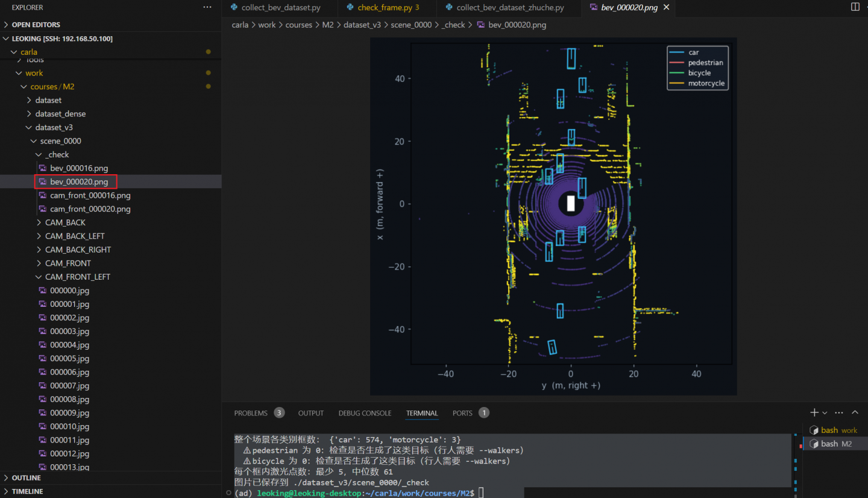
Task: Expand the OPEN EDITORS section
Action: pyautogui.click(x=111, y=25)
